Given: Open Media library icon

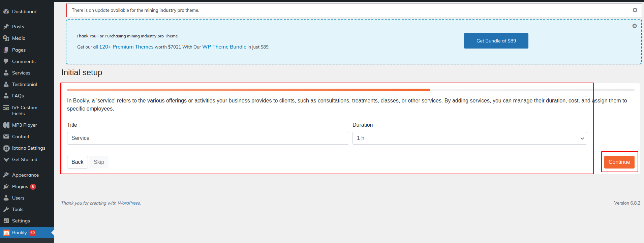Looking at the screenshot, I should [x=6, y=38].
